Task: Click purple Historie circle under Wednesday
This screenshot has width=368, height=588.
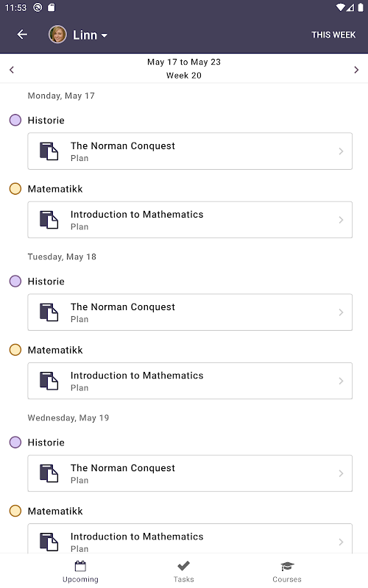Action: pyautogui.click(x=15, y=442)
